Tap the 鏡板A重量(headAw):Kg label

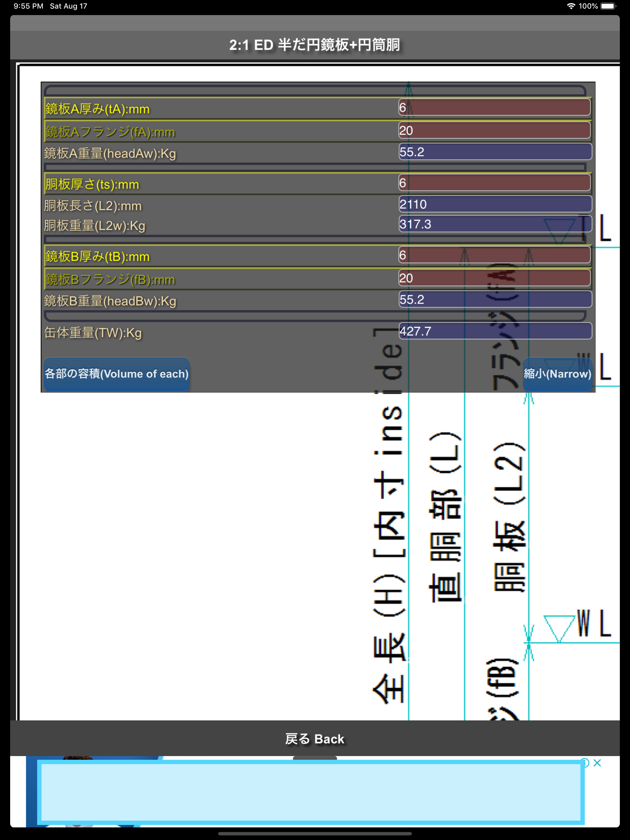coord(110,153)
